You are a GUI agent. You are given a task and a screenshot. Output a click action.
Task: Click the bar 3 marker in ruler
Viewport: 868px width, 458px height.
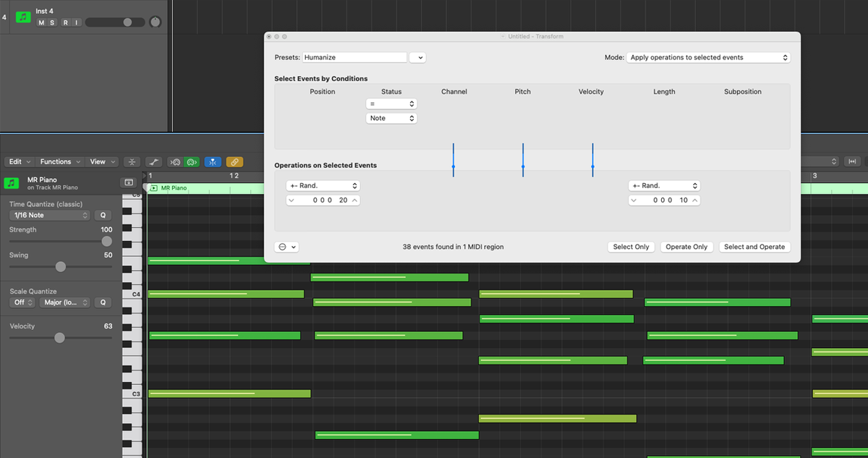coord(814,176)
